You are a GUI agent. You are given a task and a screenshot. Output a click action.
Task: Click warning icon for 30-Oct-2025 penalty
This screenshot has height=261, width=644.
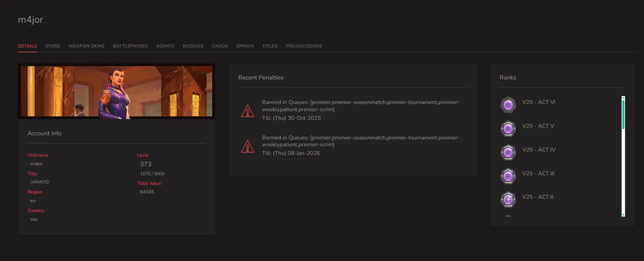pyautogui.click(x=247, y=111)
